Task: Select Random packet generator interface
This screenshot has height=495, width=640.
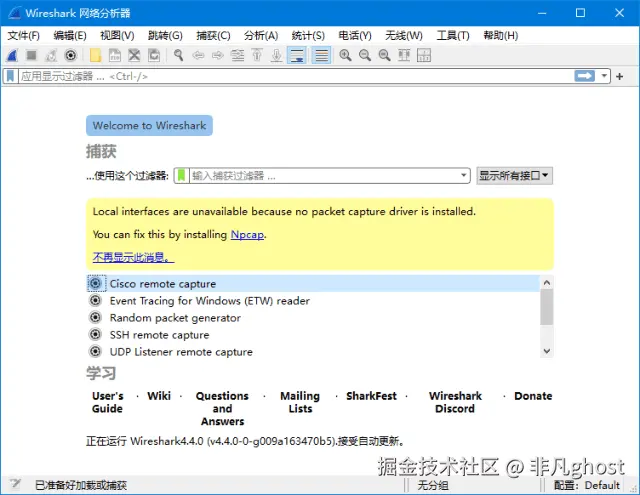Action: [313, 318]
